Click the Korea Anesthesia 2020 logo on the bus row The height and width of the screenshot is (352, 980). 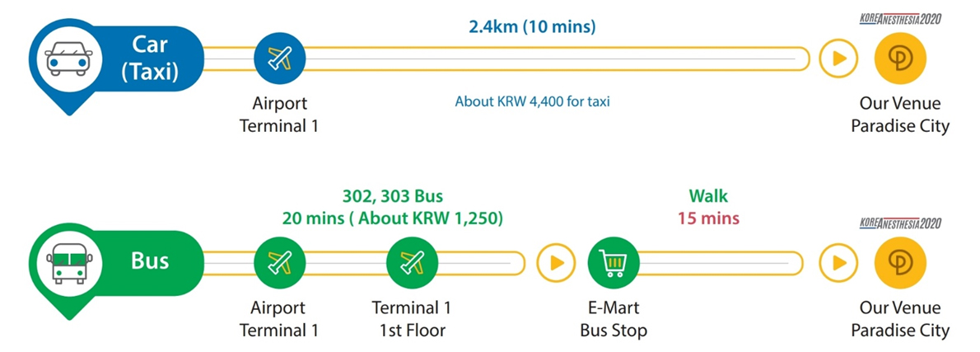[x=900, y=223]
